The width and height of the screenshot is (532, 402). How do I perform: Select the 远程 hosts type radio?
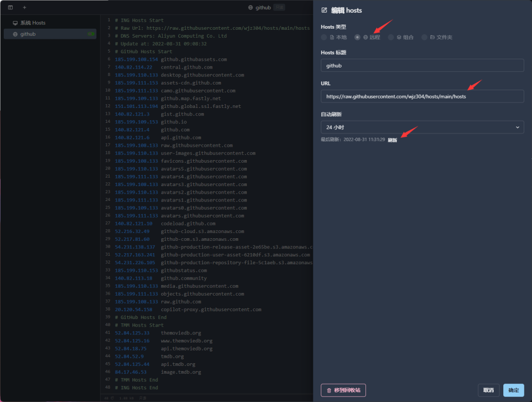coord(358,37)
